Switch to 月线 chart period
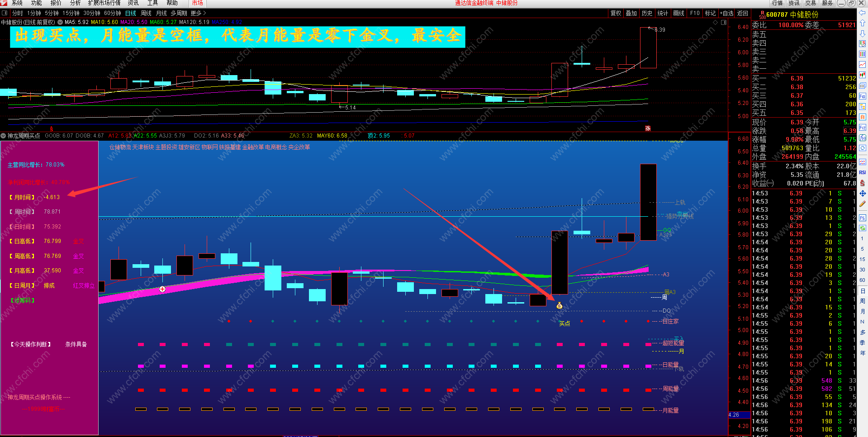 tap(161, 13)
